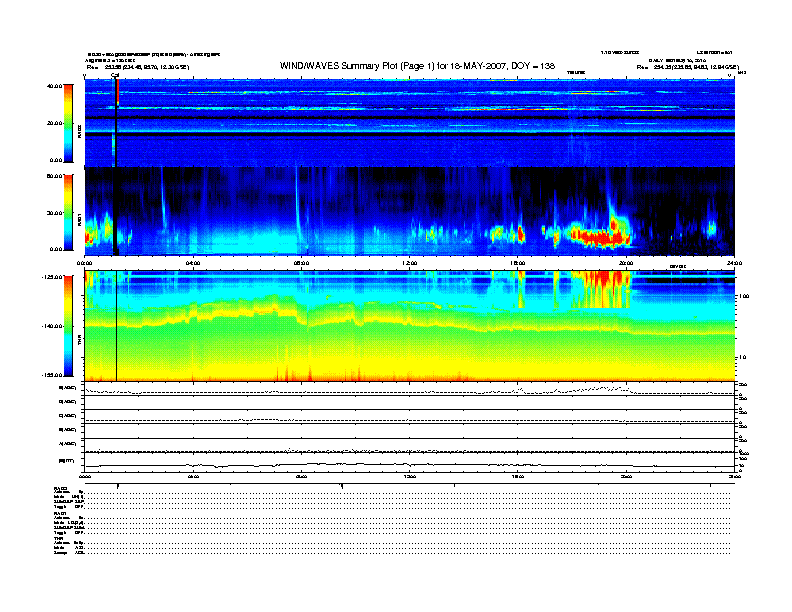Click the 60.00 label on RAD1 scale
Screen dimensions: 792x612
tap(54, 176)
